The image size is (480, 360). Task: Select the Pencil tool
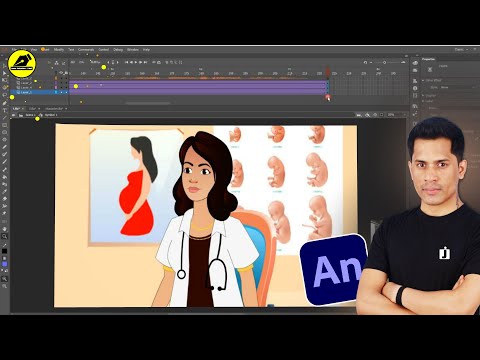4,147
